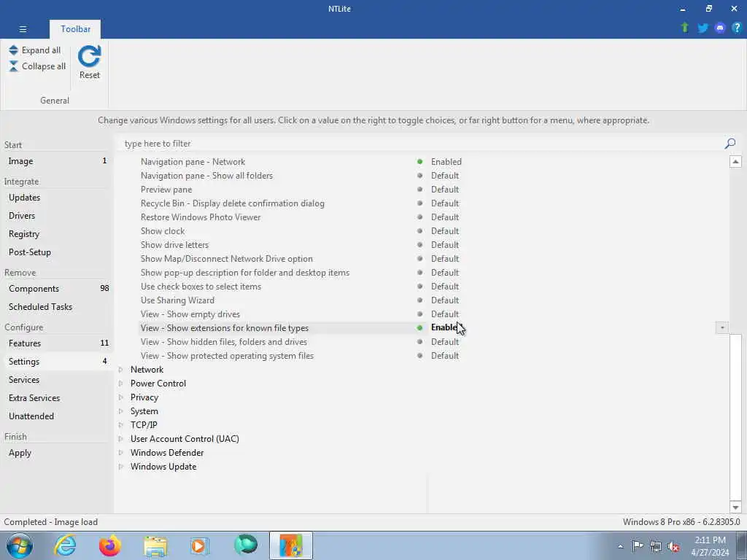Image resolution: width=747 pixels, height=560 pixels.
Task: Launch Firefox from the taskbar
Action: coord(110,545)
